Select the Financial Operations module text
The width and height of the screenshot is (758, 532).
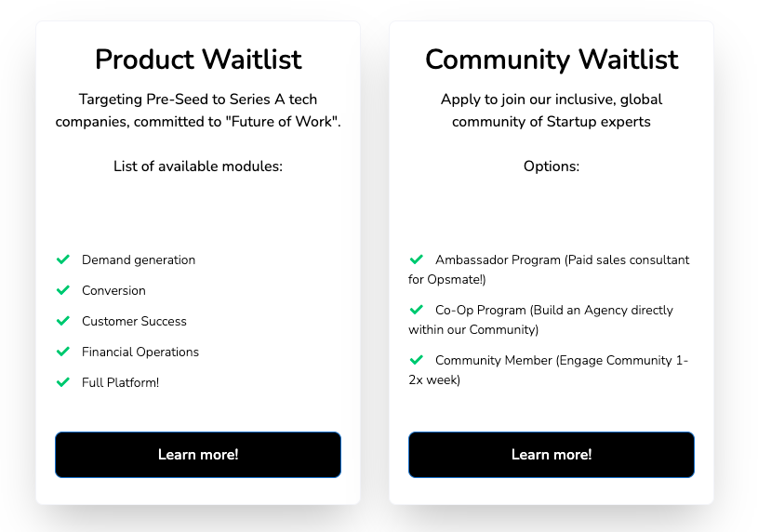point(140,352)
